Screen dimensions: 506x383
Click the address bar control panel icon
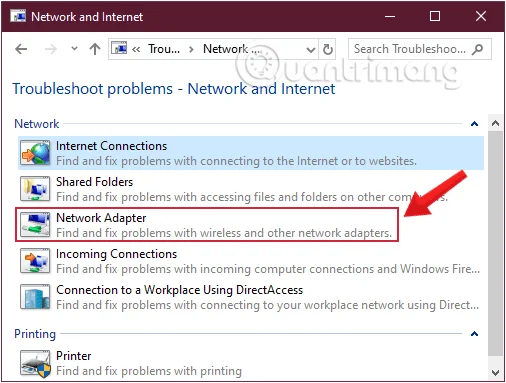[119, 48]
